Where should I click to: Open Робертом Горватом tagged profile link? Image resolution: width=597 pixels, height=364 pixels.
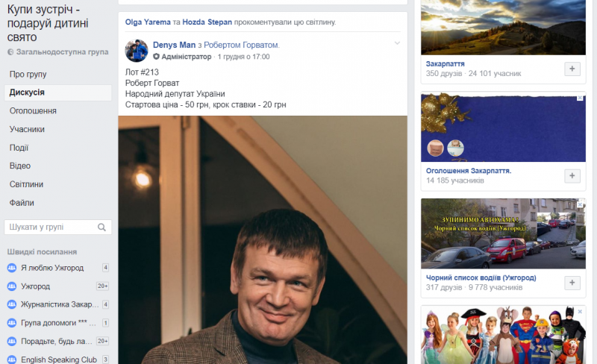tap(240, 45)
